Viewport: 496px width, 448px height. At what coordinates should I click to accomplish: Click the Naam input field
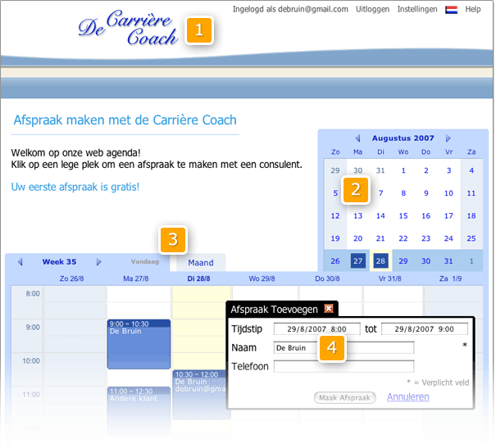(344, 347)
